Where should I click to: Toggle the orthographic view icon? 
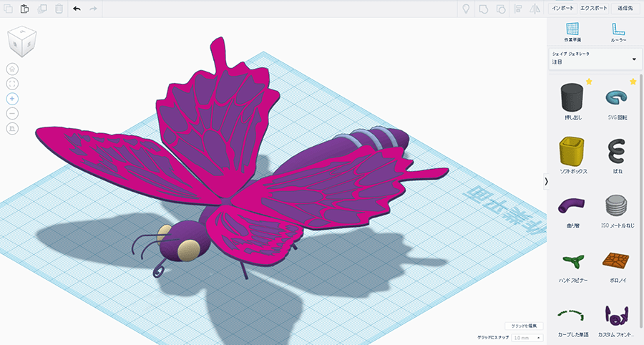12,129
